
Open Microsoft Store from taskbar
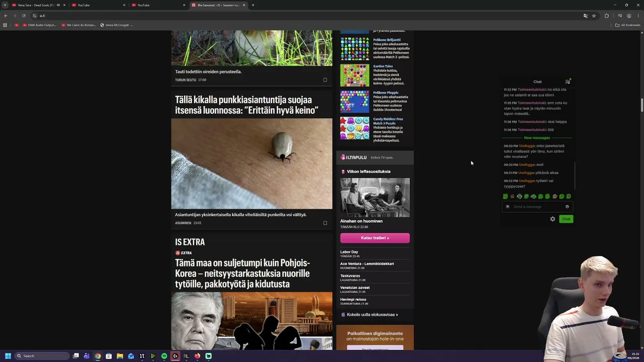point(109,356)
